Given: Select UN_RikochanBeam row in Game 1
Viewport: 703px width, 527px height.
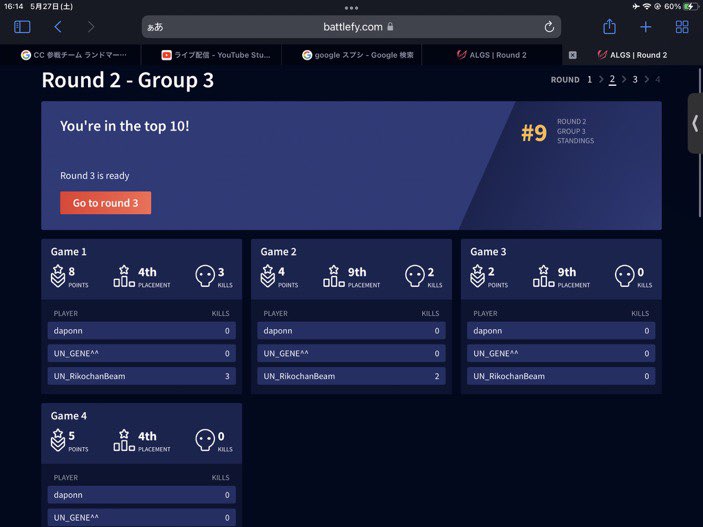Looking at the screenshot, I should point(142,376).
